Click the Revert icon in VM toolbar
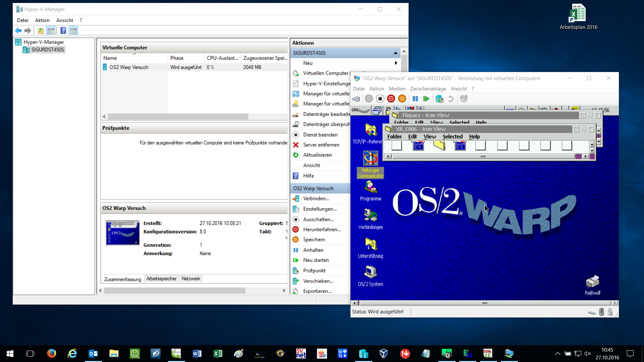This screenshot has height=362, width=644. (x=451, y=99)
